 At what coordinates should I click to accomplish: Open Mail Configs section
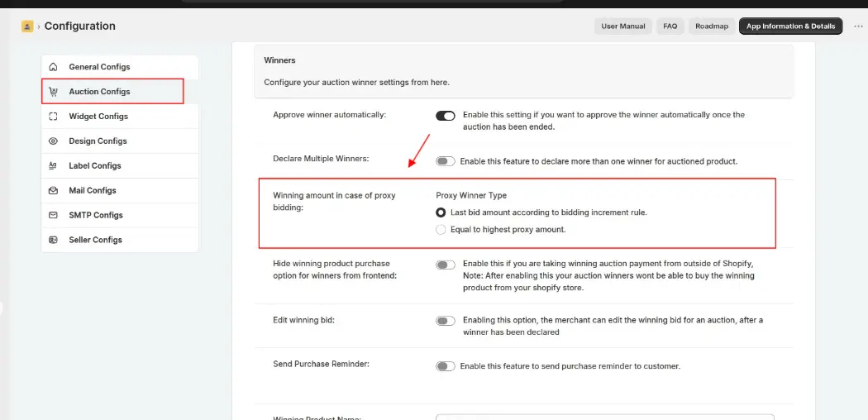(x=120, y=190)
